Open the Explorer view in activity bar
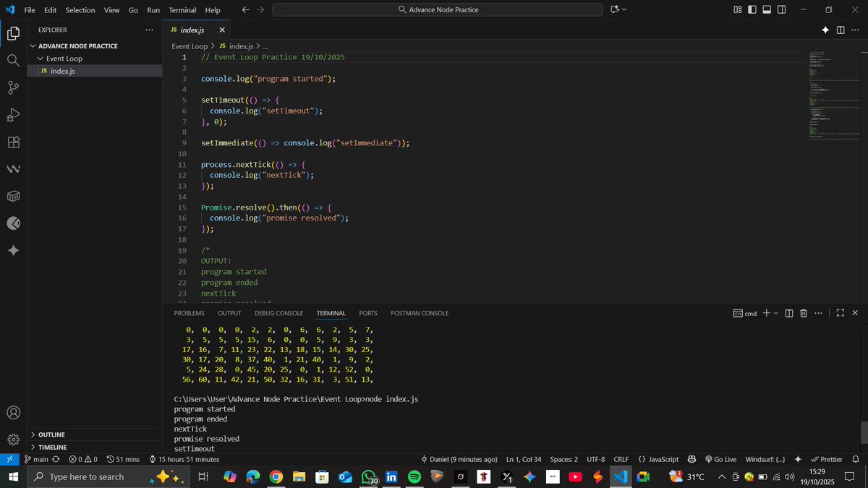This screenshot has width=868, height=488. (x=13, y=33)
